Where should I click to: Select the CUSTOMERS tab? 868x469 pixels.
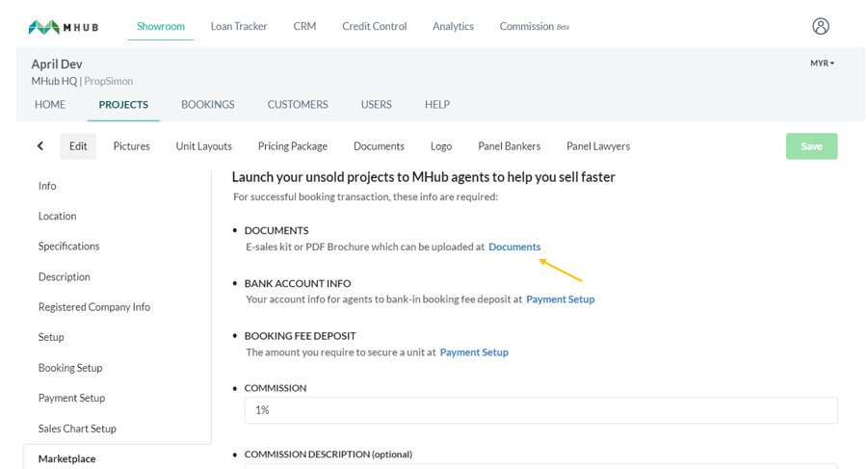pos(298,105)
